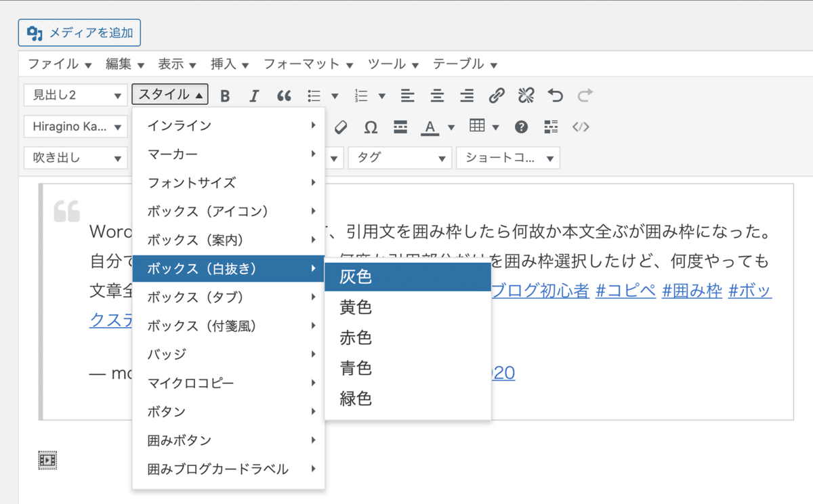Click the メディアを追加 button
The height and width of the screenshot is (504, 813).
coord(79,32)
